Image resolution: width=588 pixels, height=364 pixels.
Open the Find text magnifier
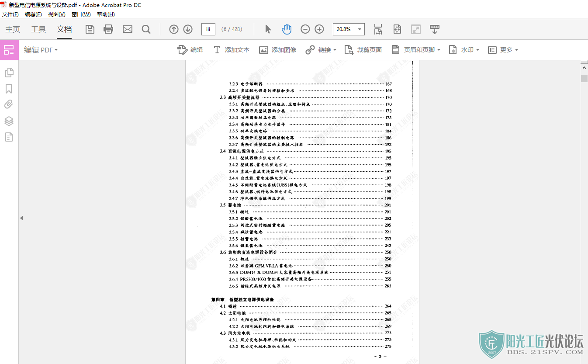(x=146, y=29)
